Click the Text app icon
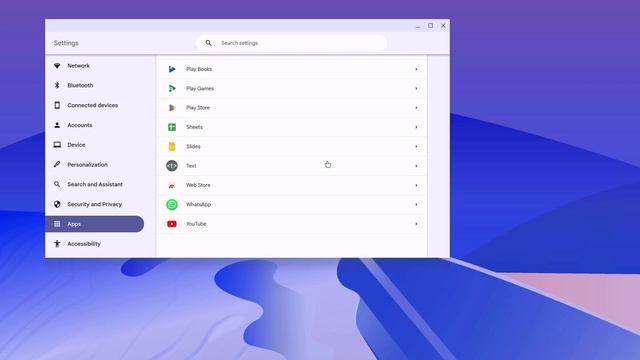 click(x=172, y=166)
